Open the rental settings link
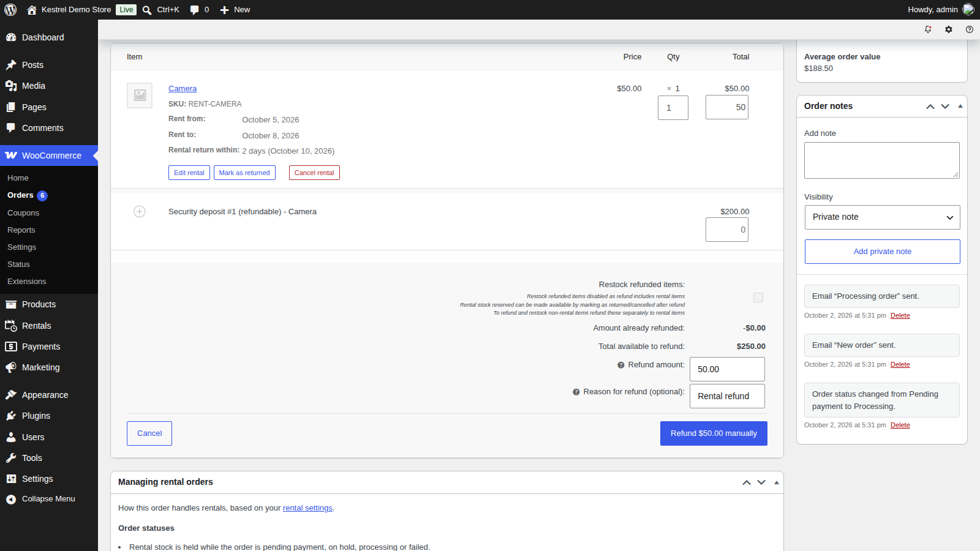980x551 pixels. tap(307, 508)
